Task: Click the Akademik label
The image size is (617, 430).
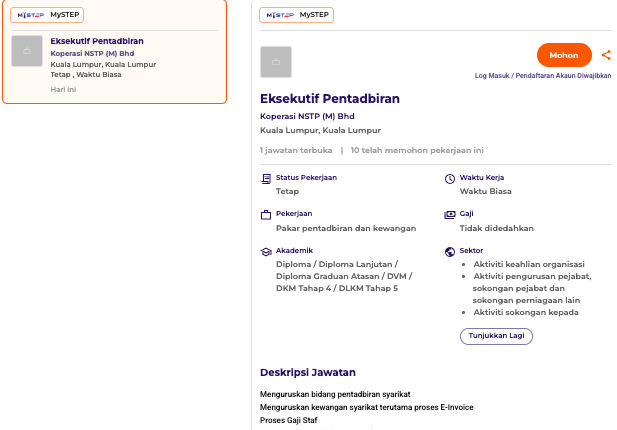Action: [x=294, y=251]
